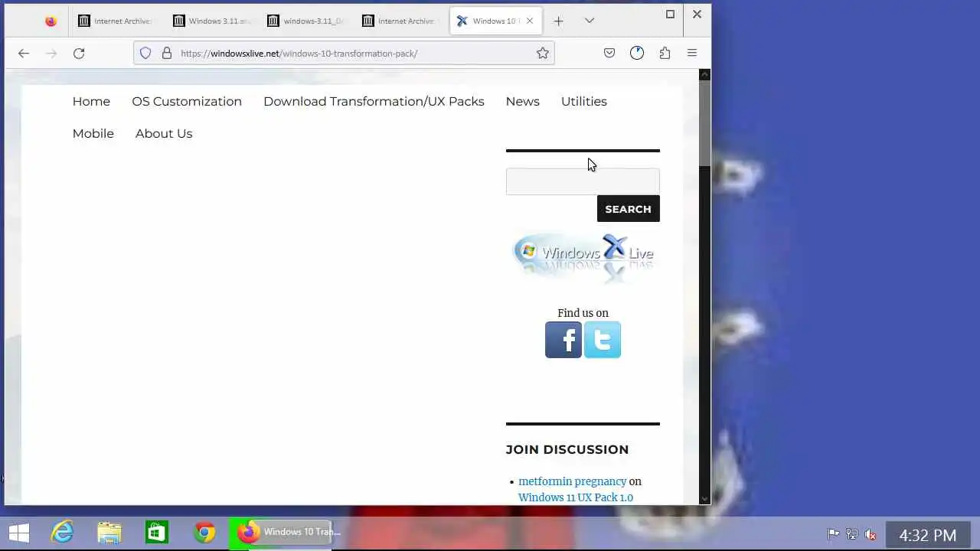Click the site search text field

click(x=583, y=181)
